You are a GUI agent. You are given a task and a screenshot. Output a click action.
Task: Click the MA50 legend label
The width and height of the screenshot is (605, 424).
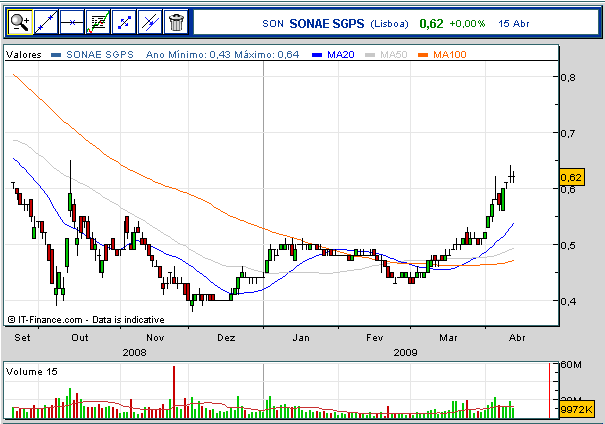point(394,55)
